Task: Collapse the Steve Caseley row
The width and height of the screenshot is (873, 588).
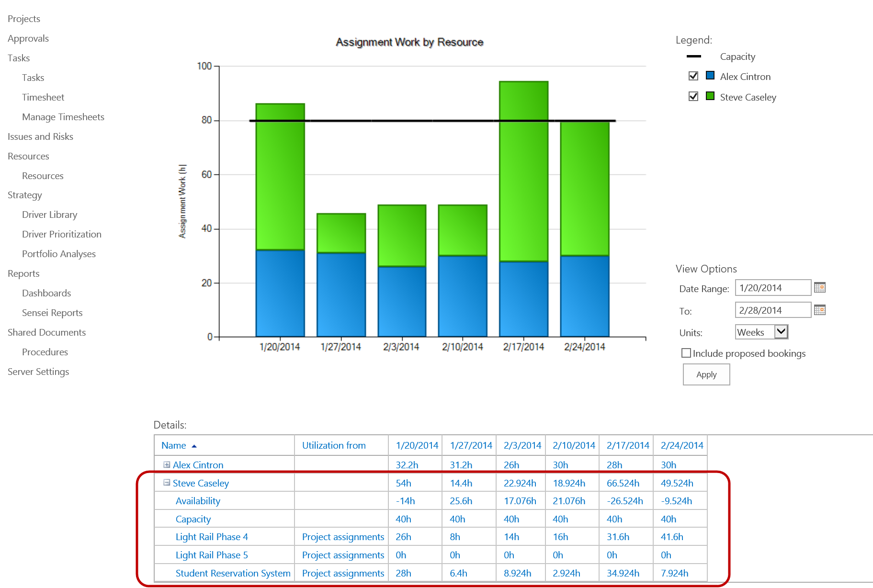Action: click(167, 483)
